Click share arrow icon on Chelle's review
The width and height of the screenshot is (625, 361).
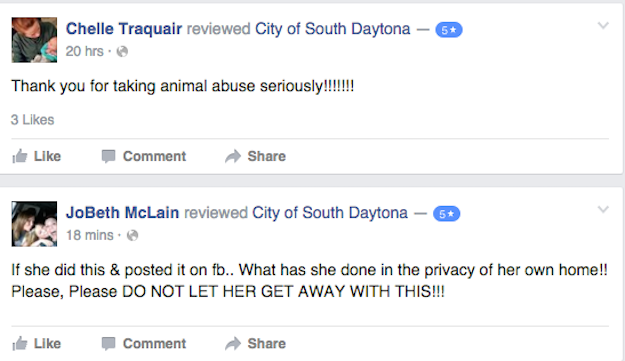coord(233,156)
